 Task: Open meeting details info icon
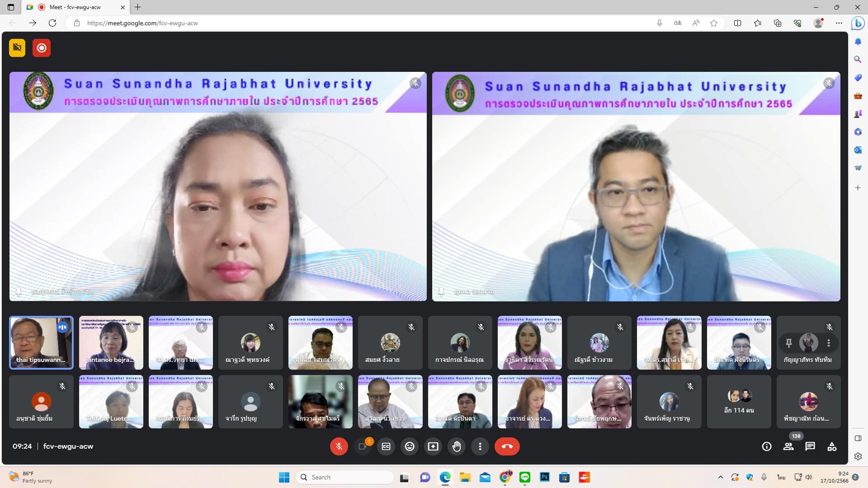[x=767, y=446]
